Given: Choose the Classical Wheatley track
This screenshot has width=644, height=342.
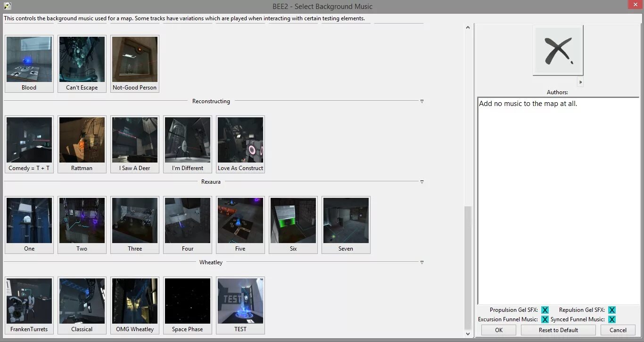Looking at the screenshot, I should (82, 305).
